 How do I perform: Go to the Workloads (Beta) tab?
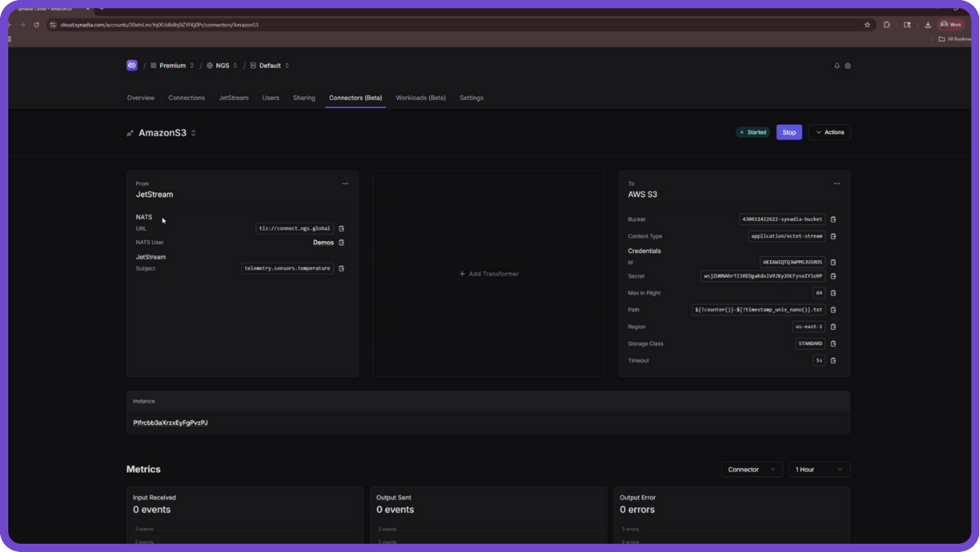point(420,98)
